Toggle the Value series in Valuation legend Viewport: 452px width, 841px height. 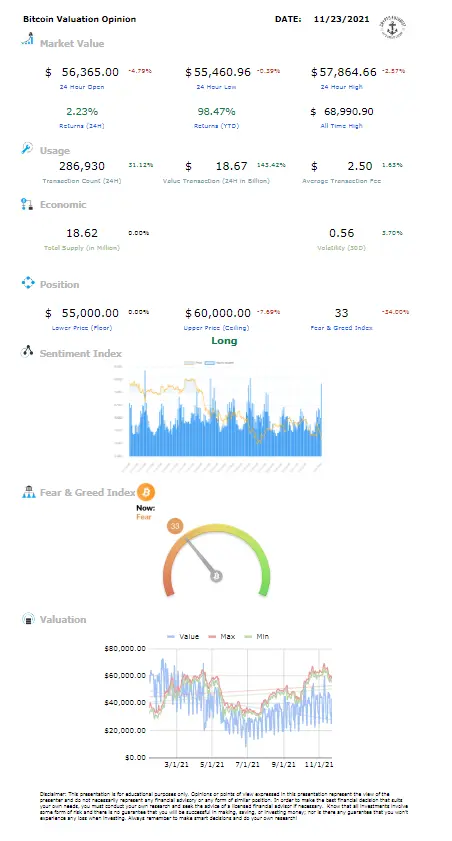183,637
